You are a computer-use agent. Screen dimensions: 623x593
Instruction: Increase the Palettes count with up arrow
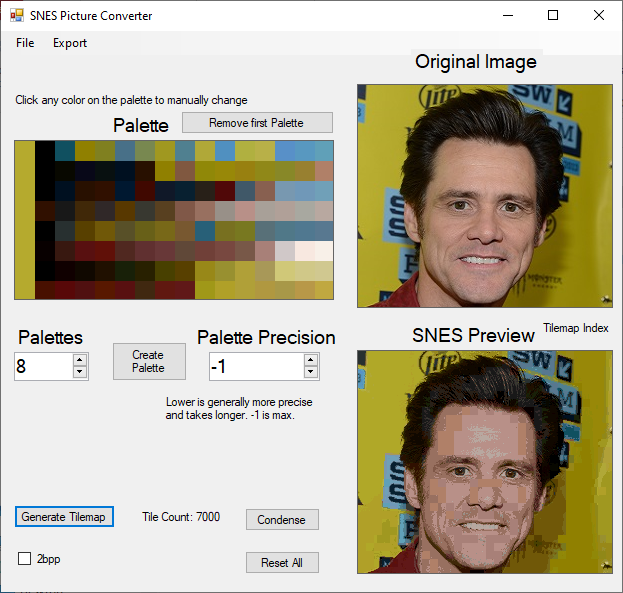(x=80, y=360)
